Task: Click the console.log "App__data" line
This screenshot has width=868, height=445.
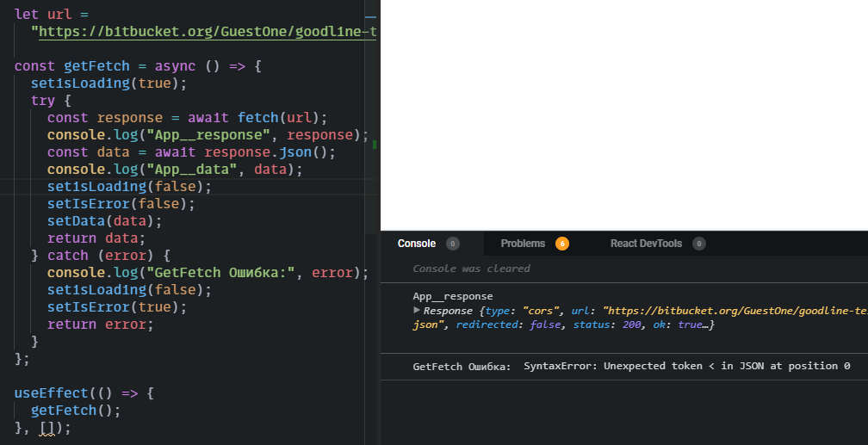Action: click(175, 169)
